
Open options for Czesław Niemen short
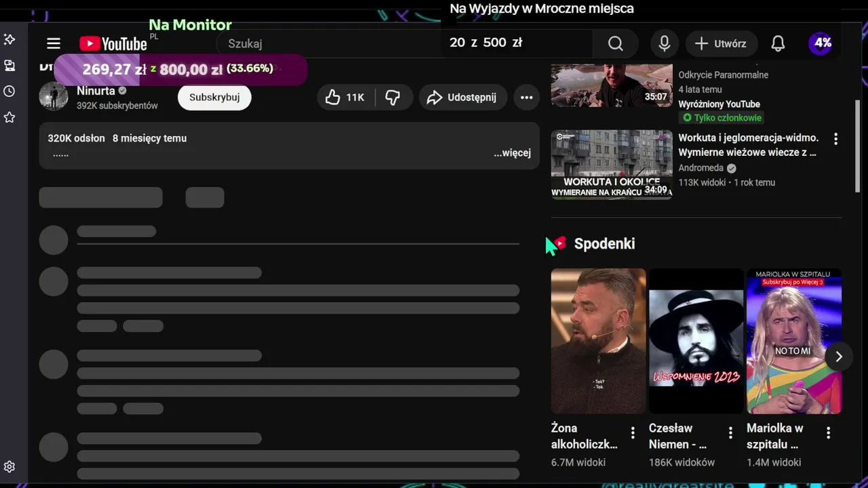[x=730, y=432]
